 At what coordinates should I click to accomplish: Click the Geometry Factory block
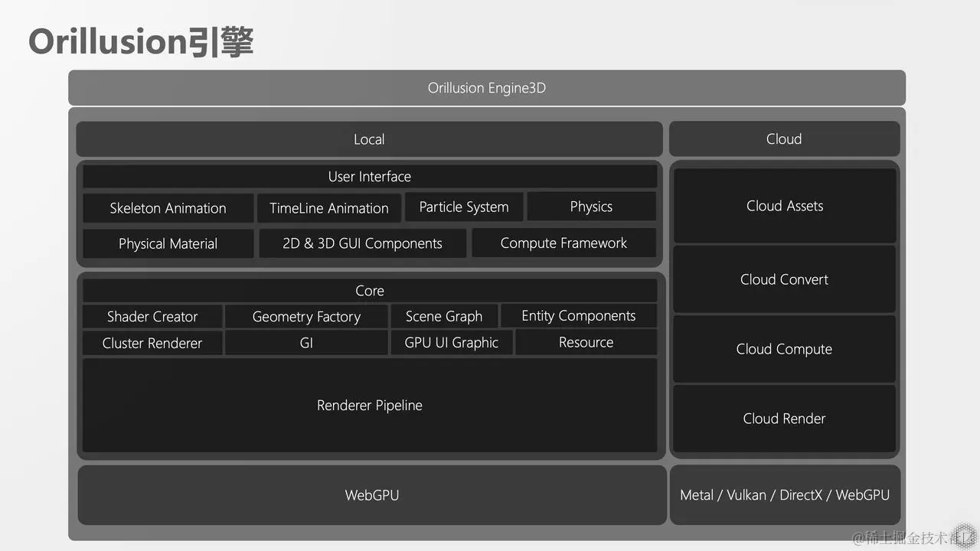tap(306, 317)
